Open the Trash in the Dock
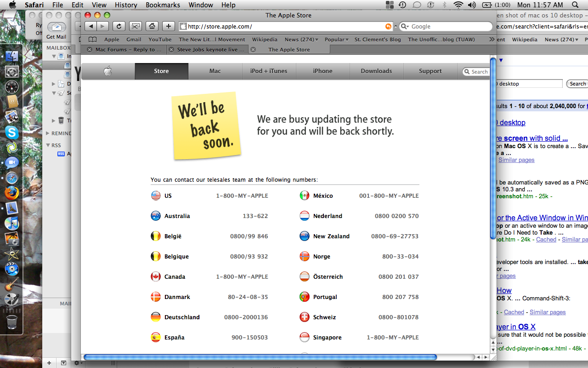The height and width of the screenshot is (368, 588). [11, 322]
